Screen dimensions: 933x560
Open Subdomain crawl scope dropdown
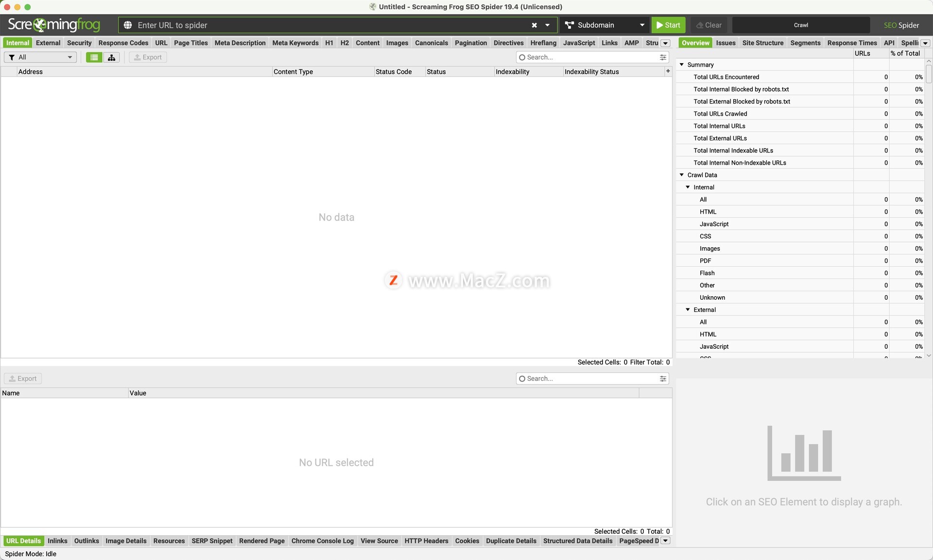[x=605, y=25]
